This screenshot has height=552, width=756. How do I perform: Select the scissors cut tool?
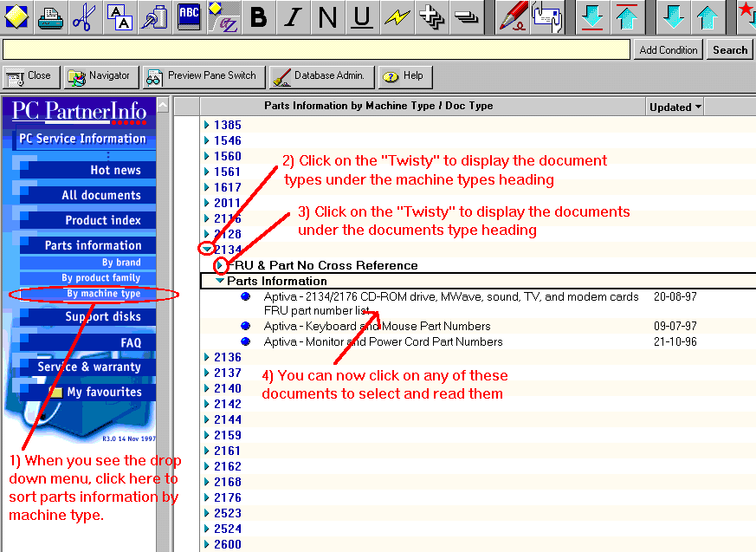pos(84,16)
